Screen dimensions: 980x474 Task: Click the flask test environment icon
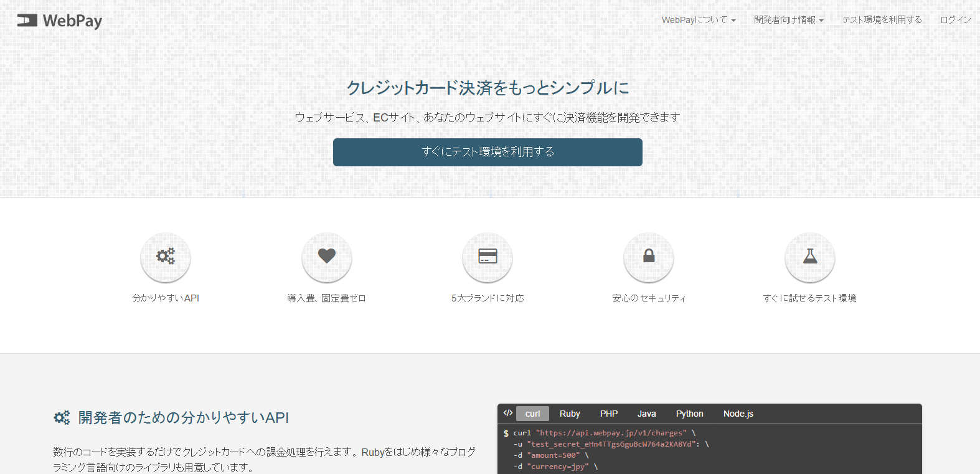click(810, 257)
